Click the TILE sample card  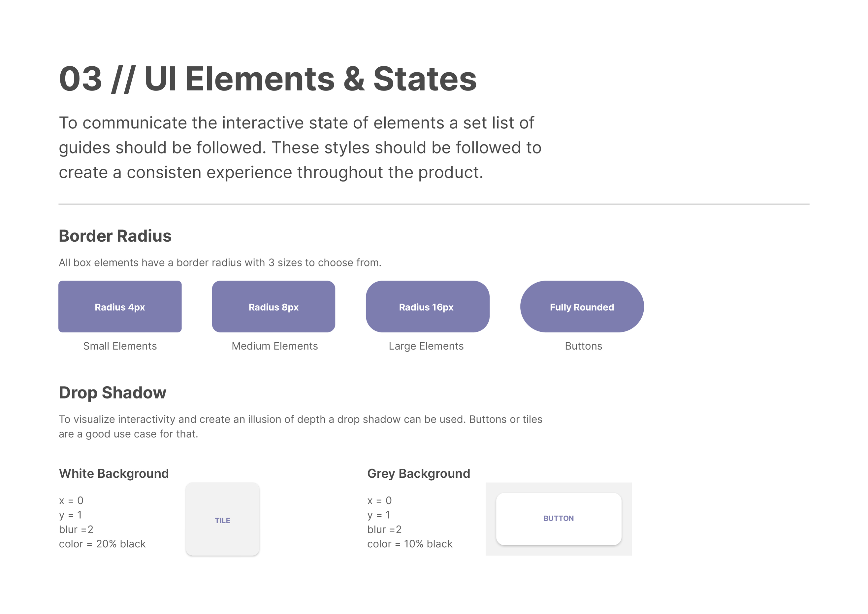point(222,519)
